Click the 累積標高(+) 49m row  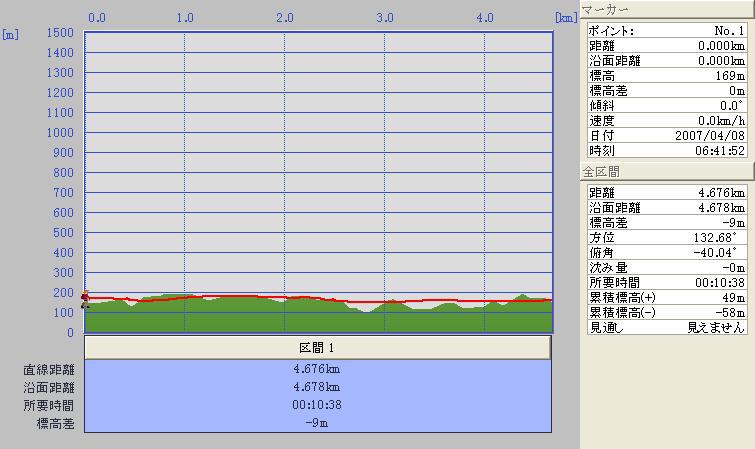coord(667,298)
